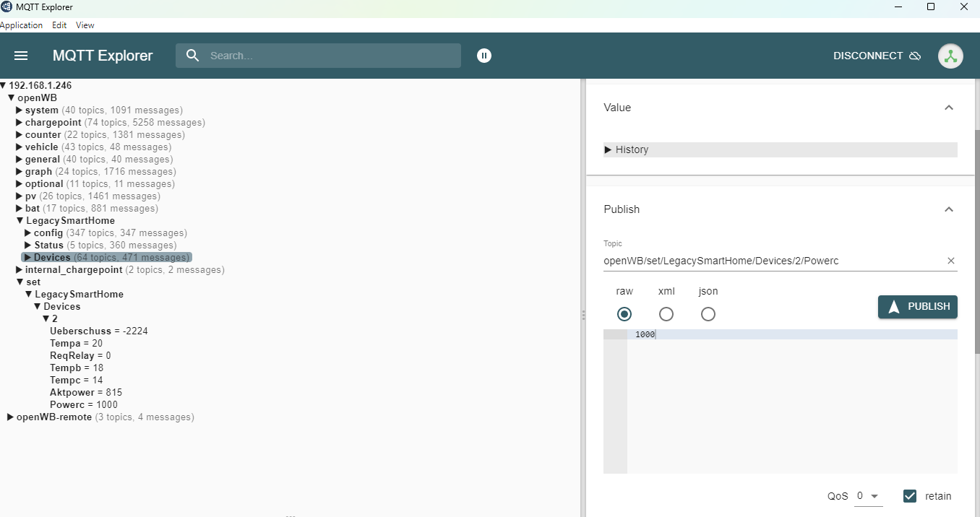This screenshot has width=980, height=517.
Task: Open the Edit menu
Action: pos(59,25)
